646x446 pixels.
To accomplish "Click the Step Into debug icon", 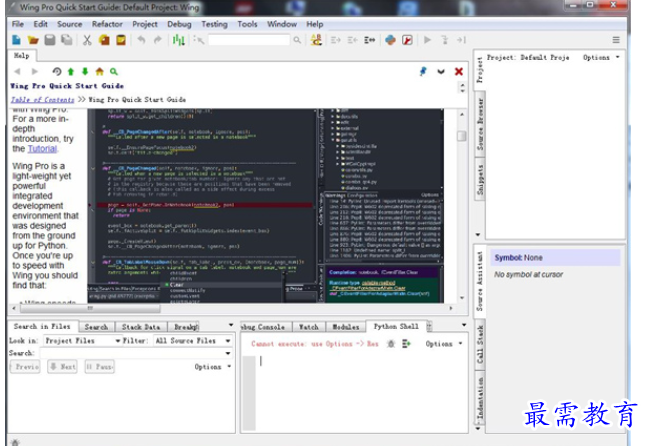I will tap(445, 40).
